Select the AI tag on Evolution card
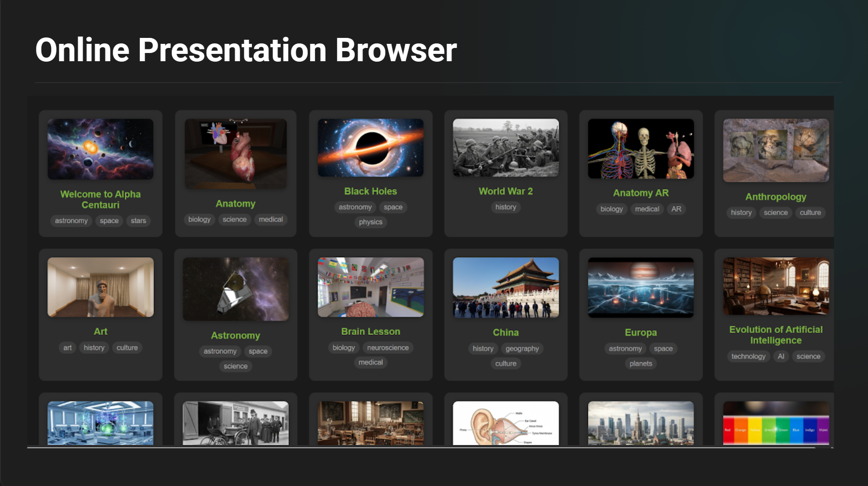Image resolution: width=868 pixels, height=486 pixels. coord(781,356)
